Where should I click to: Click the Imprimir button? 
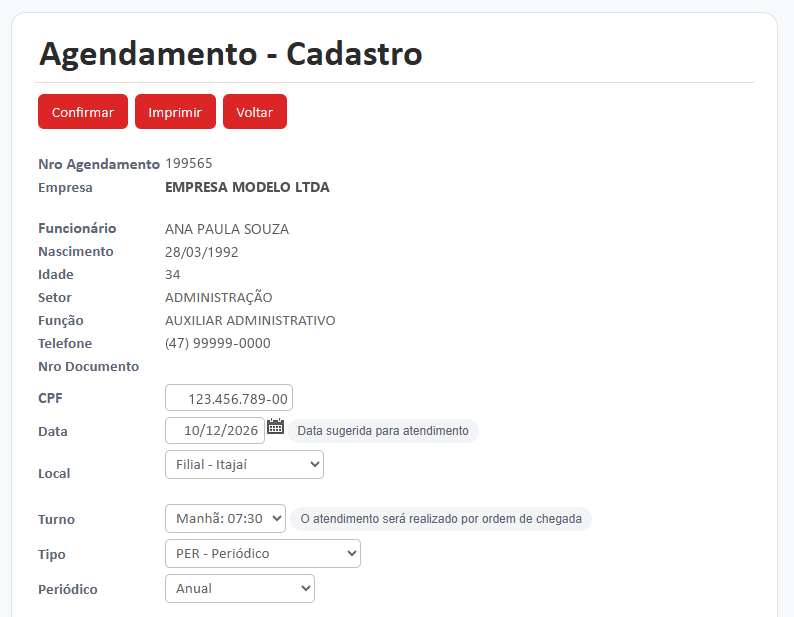[x=175, y=111]
